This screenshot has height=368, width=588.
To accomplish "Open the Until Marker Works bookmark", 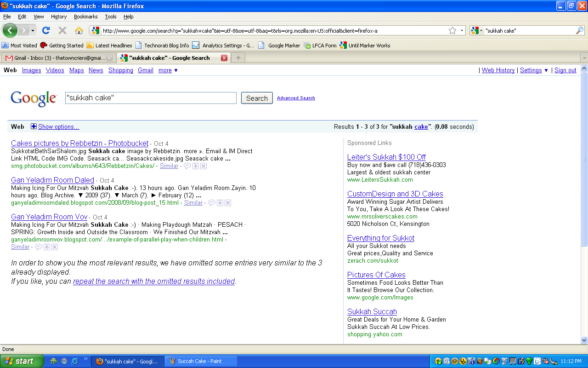I will (365, 46).
